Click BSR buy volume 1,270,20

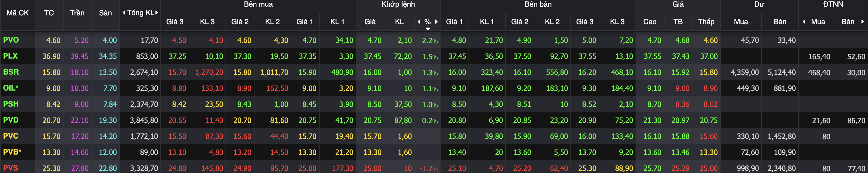coord(209,72)
